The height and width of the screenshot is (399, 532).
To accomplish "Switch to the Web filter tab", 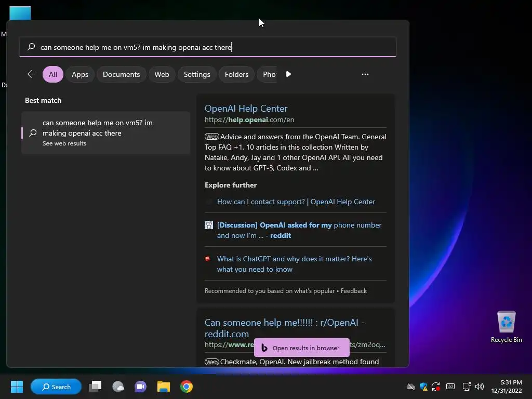I will pos(162,74).
